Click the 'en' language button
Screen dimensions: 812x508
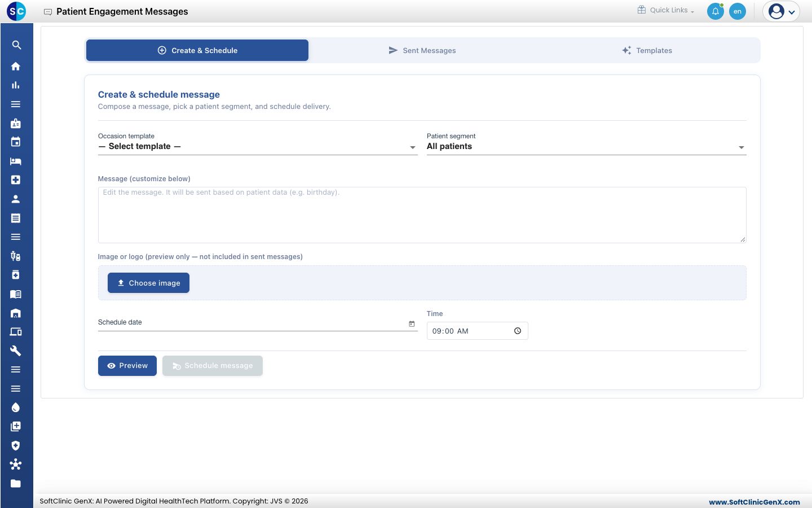pyautogui.click(x=738, y=11)
